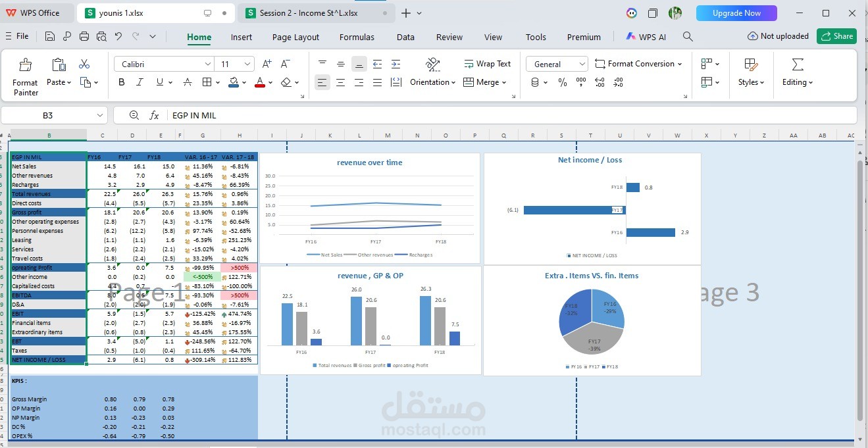Apply percent style

563,82
